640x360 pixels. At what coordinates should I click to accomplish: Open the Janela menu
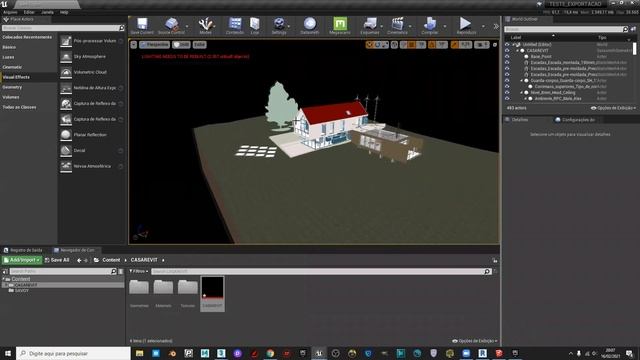(47, 12)
